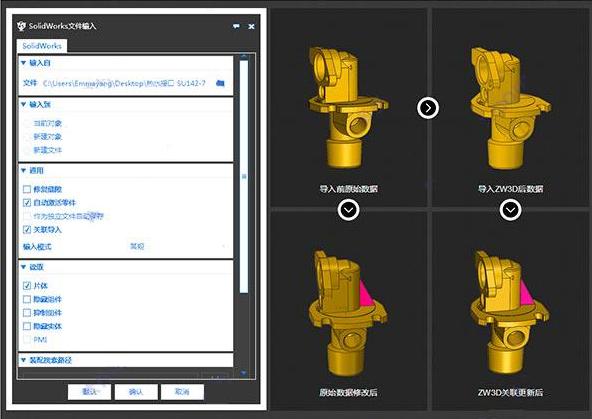Viewport: 592px width, 419px height.
Task: Click the 输入模式 label
Action: (37, 247)
